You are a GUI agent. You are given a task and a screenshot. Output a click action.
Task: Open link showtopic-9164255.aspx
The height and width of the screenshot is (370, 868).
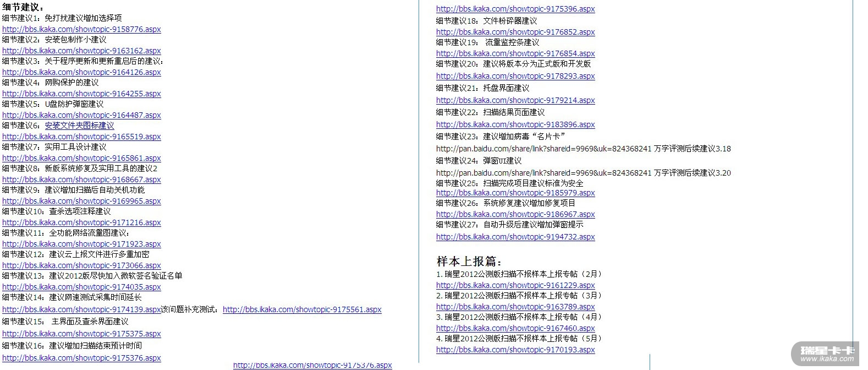(81, 94)
